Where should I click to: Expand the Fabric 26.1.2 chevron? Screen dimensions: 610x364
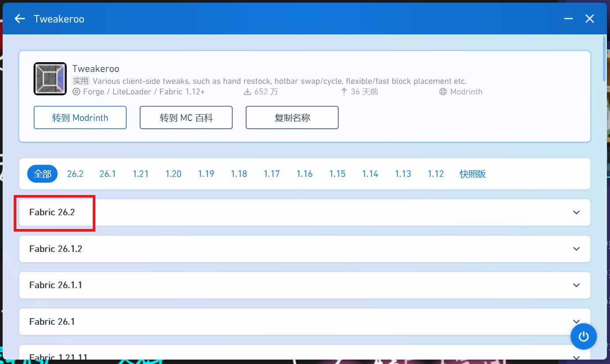[x=576, y=249]
